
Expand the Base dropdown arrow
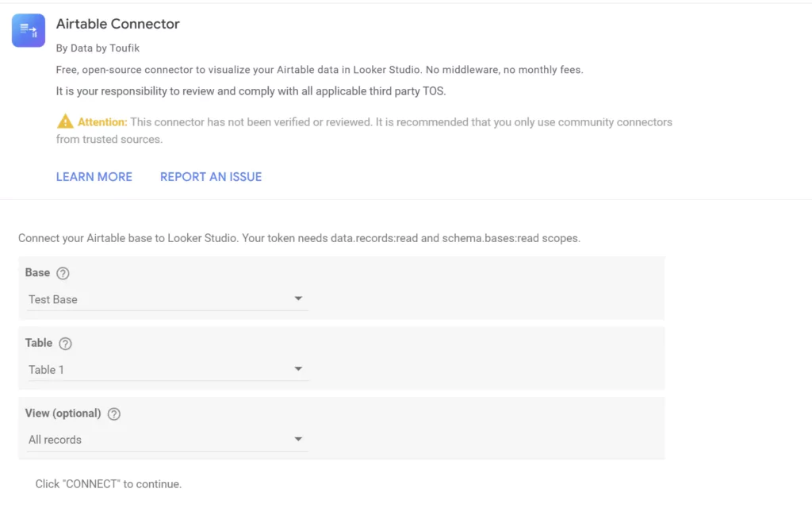pos(298,299)
